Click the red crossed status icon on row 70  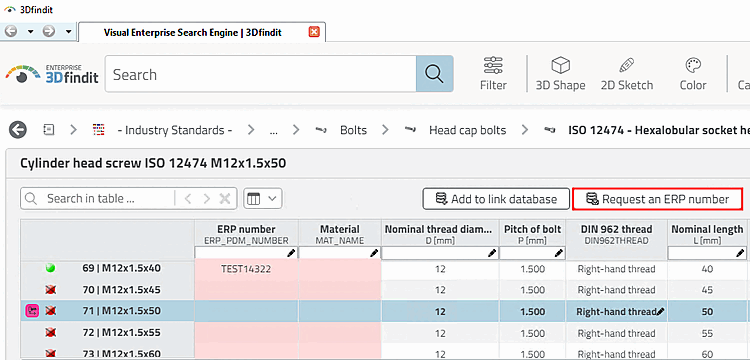50,290
